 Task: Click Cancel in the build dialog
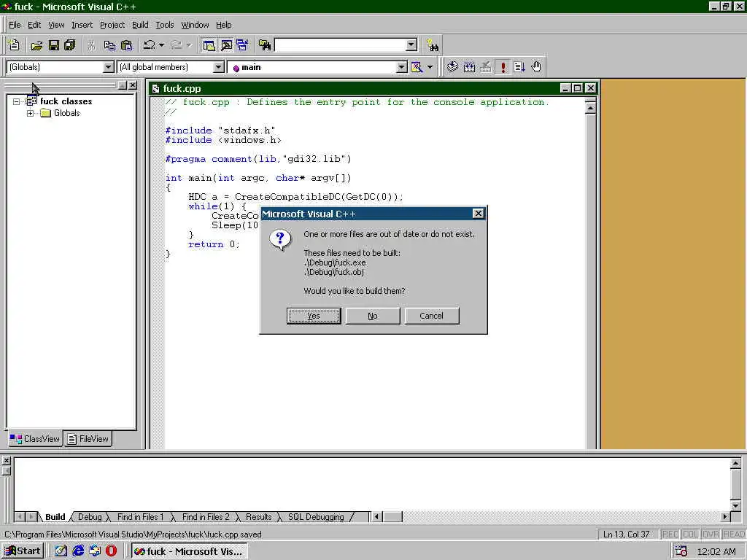coord(432,316)
